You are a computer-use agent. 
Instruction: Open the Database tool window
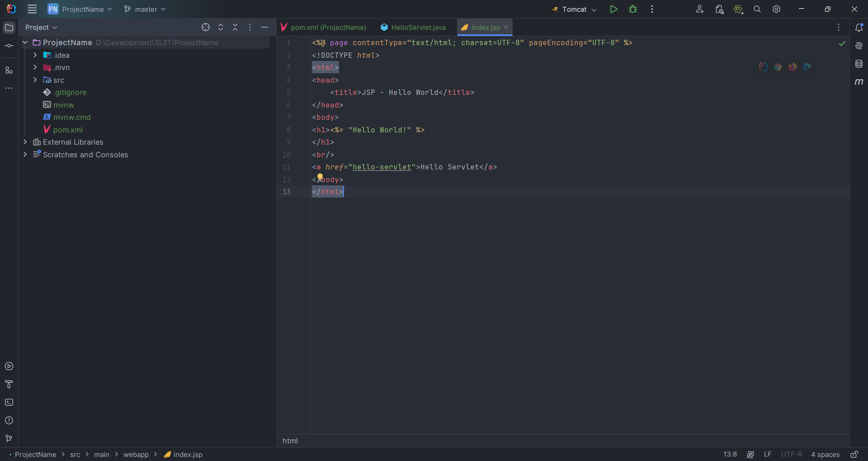pyautogui.click(x=859, y=64)
